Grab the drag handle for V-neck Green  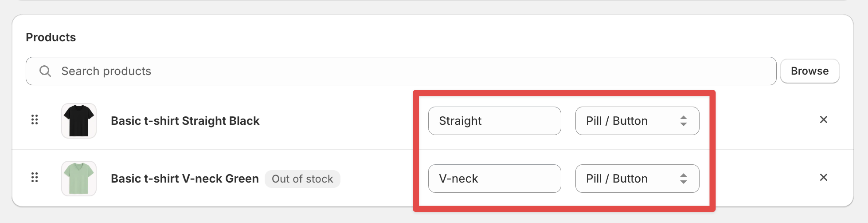coord(35,178)
